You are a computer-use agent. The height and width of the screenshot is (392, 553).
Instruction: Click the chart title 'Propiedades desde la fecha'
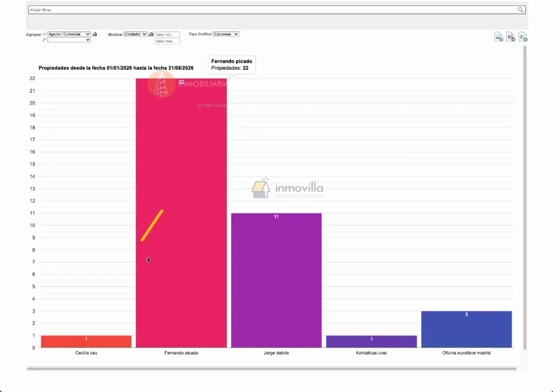point(116,68)
